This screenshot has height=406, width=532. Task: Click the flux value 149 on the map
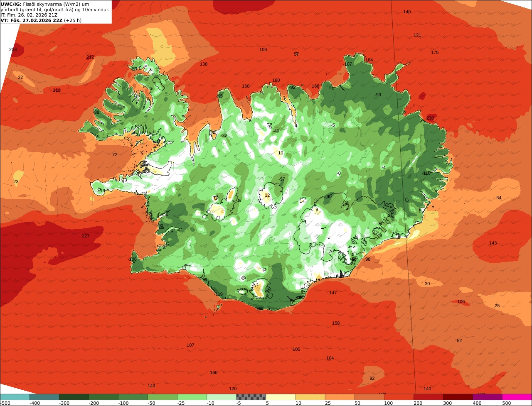pyautogui.click(x=151, y=386)
